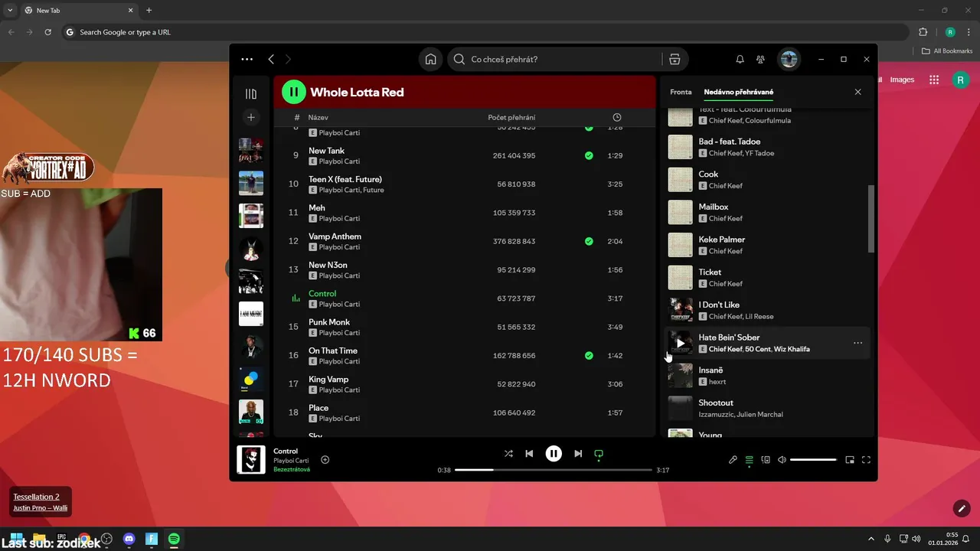The width and height of the screenshot is (980, 551).
Task: Pause album with green header button
Action: click(x=294, y=92)
